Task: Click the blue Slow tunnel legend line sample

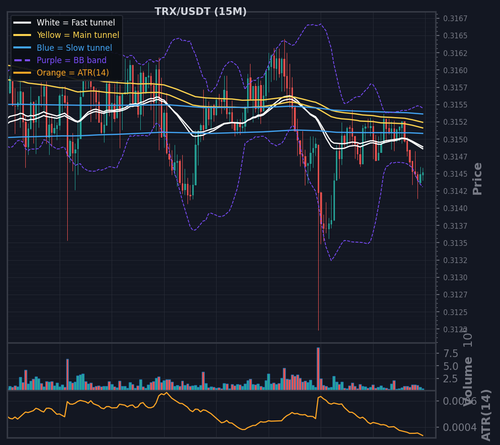Action: (x=22, y=48)
